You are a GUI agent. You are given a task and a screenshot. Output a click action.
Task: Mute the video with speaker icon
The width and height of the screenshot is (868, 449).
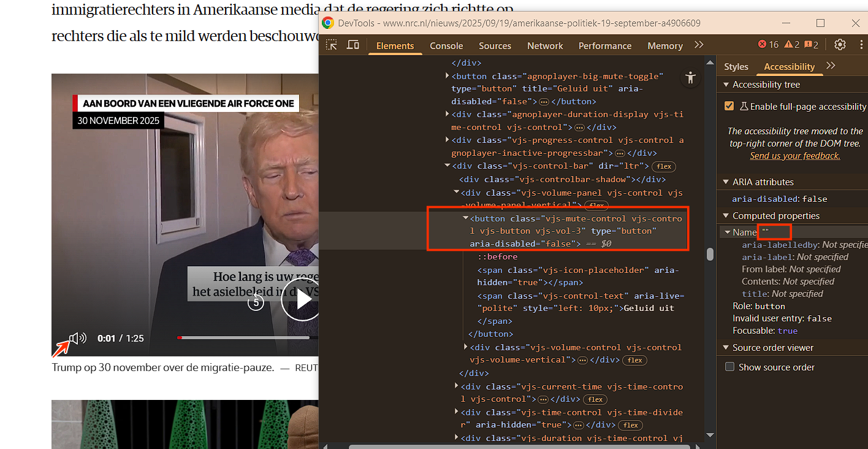point(77,338)
